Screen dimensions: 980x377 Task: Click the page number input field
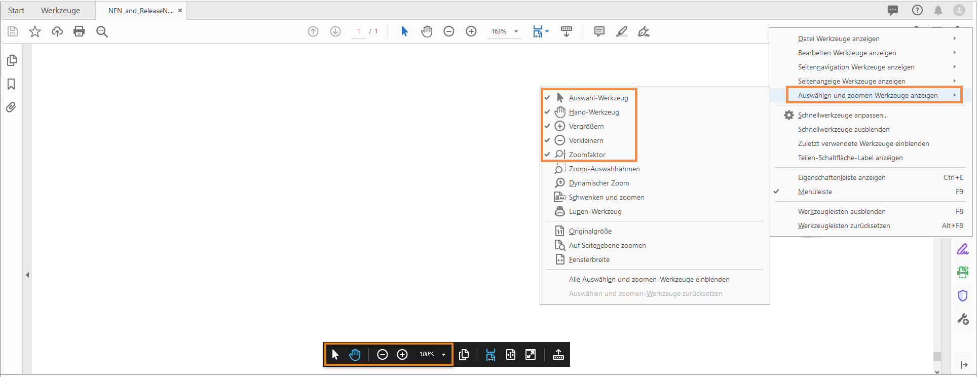click(x=359, y=31)
